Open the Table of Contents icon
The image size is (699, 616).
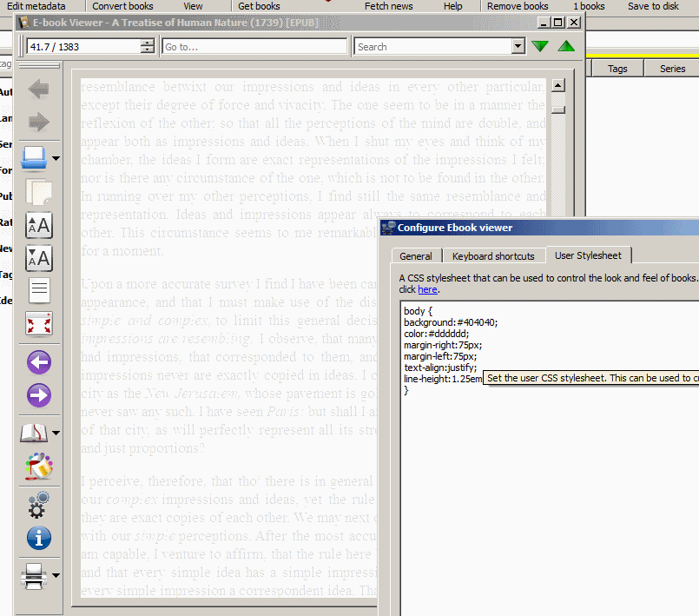coord(39,291)
